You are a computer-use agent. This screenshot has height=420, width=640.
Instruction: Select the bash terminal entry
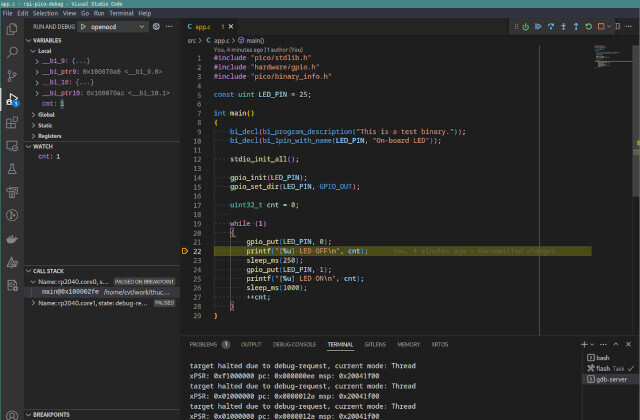610,358
